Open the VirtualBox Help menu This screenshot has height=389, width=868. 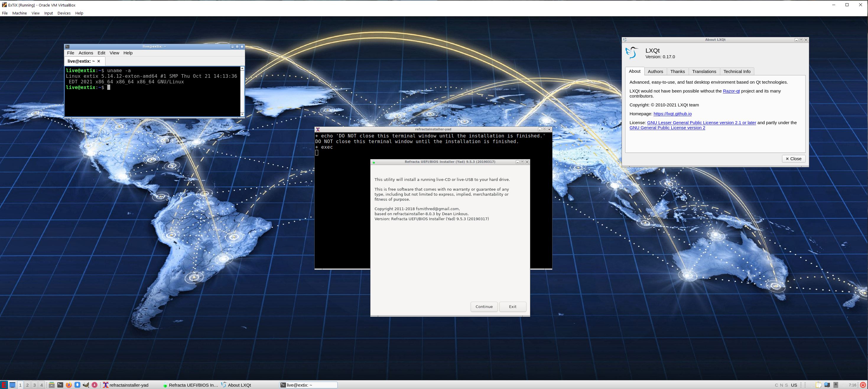pyautogui.click(x=79, y=13)
